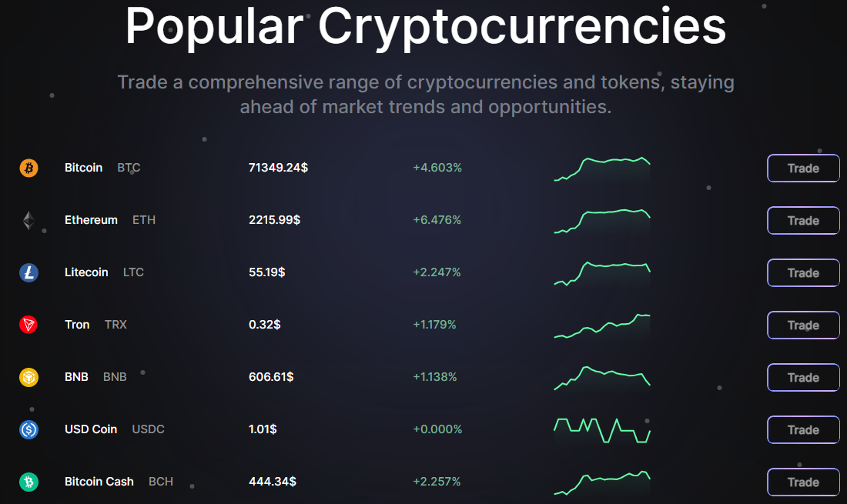847x504 pixels.
Task: Trade USD Coin using its button
Action: click(803, 430)
